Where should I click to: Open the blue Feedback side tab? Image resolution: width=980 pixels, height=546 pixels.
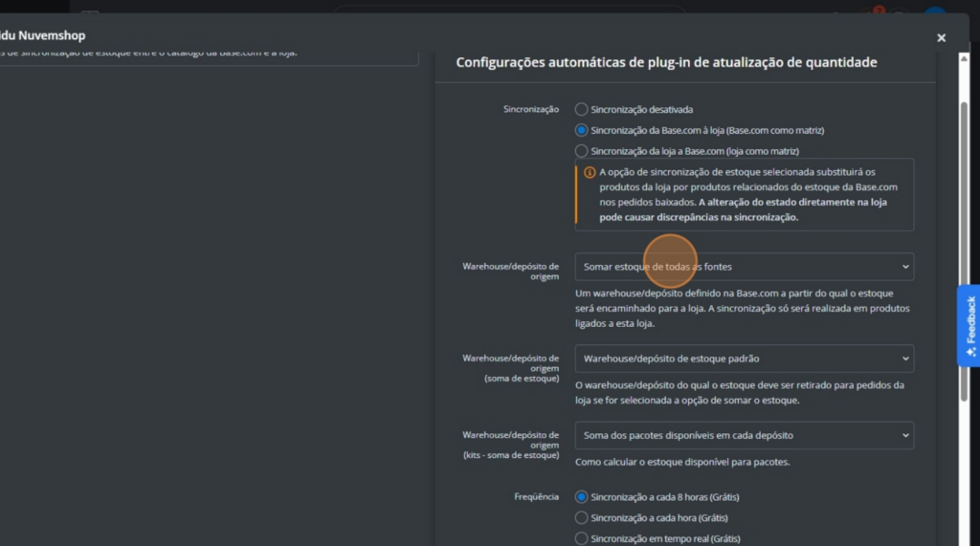tap(969, 325)
